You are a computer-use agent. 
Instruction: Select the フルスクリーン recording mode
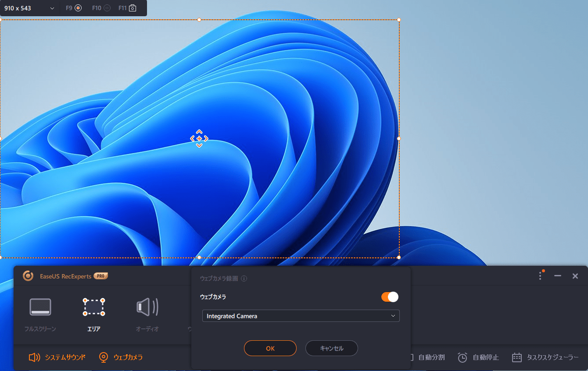click(40, 314)
